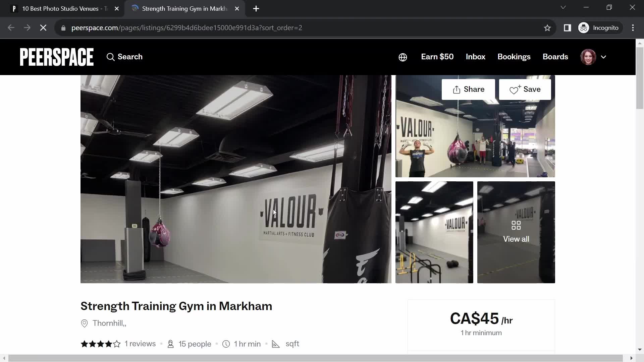644x362 pixels.
Task: Click the Boards icon
Action: pos(555,57)
